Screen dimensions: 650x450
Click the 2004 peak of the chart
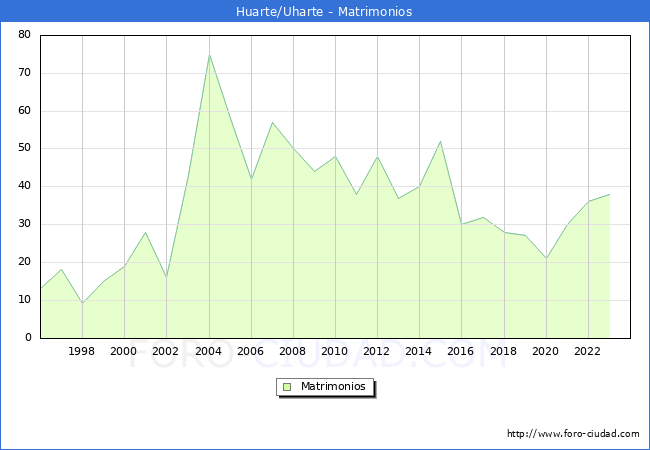point(209,55)
